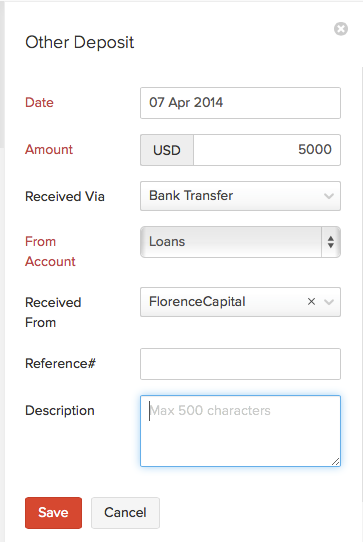Save the deposit
Image resolution: width=363 pixels, height=542 pixels.
click(53, 513)
